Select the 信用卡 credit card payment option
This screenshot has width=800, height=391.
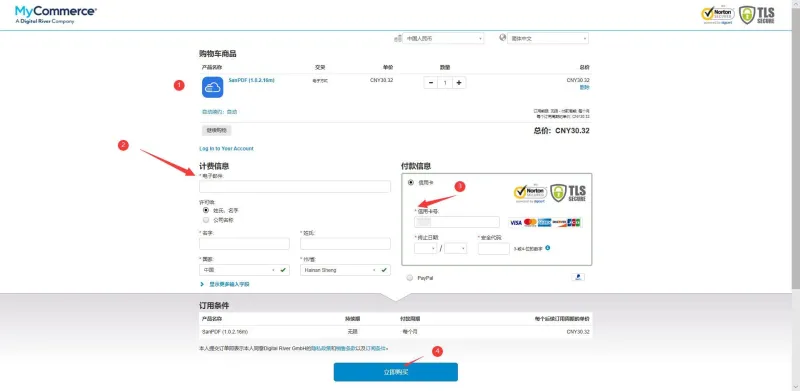tap(411, 182)
